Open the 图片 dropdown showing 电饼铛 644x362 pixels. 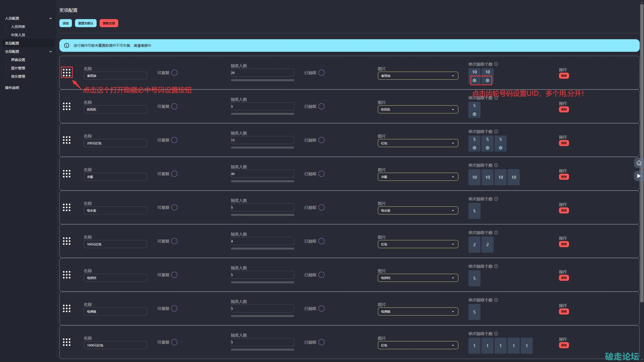(418, 278)
